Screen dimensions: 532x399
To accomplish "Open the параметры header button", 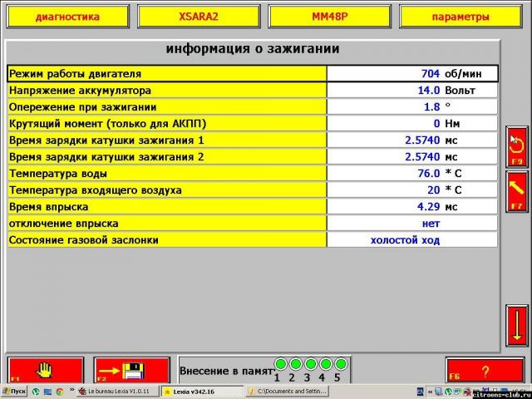I will (461, 17).
